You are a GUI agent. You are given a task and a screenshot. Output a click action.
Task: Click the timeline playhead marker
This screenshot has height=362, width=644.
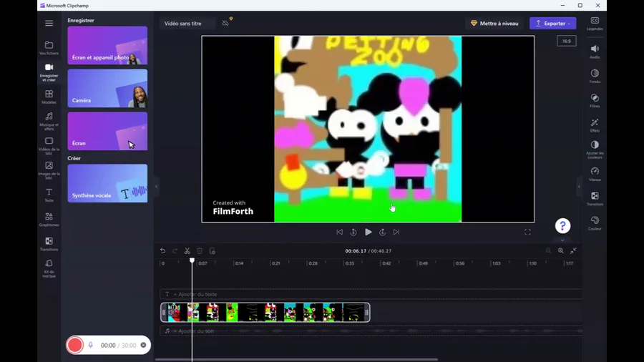tap(192, 260)
